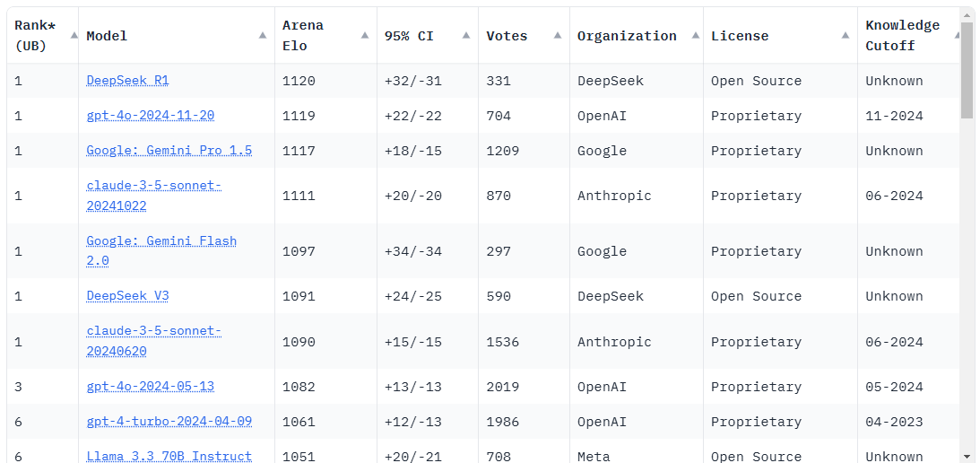Screen dimensions: 980x463
Task: Open the DeepSeek V3 model link
Action: pos(127,296)
